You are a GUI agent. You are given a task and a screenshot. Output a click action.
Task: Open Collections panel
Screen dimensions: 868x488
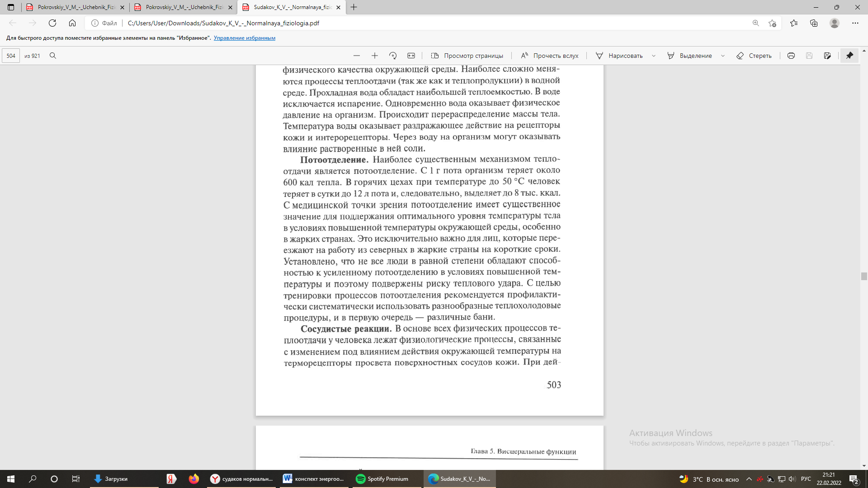(x=814, y=23)
